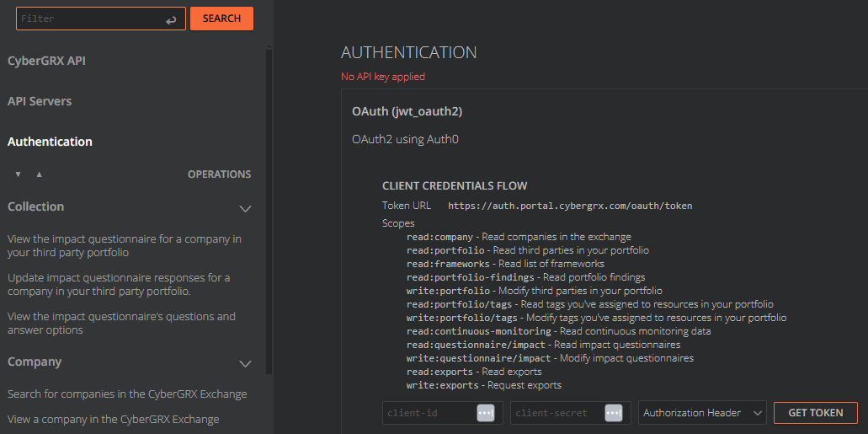Screen dimensions: 868x434
Task: Open the Company group heading
Action: click(35, 362)
